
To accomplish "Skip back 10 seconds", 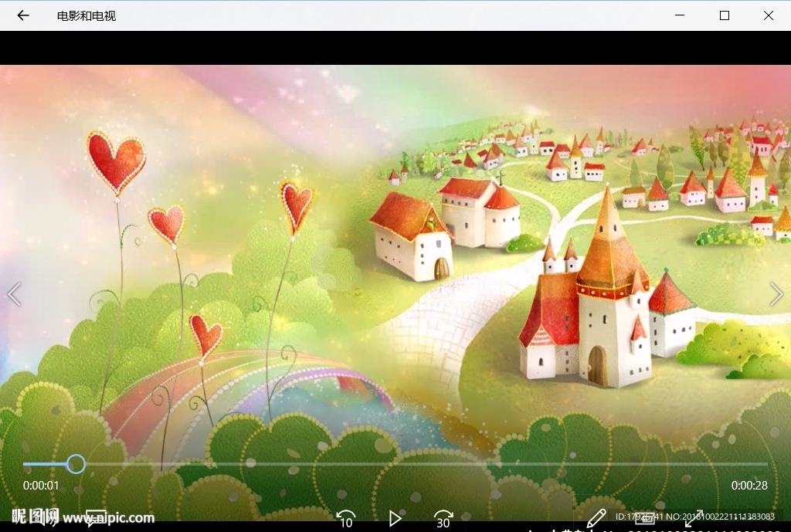I will click(x=345, y=520).
